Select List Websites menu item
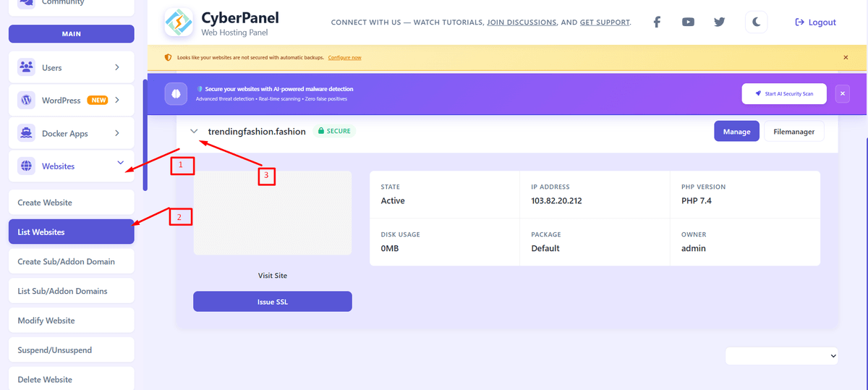Screen dimensions: 868x390 click(71, 232)
